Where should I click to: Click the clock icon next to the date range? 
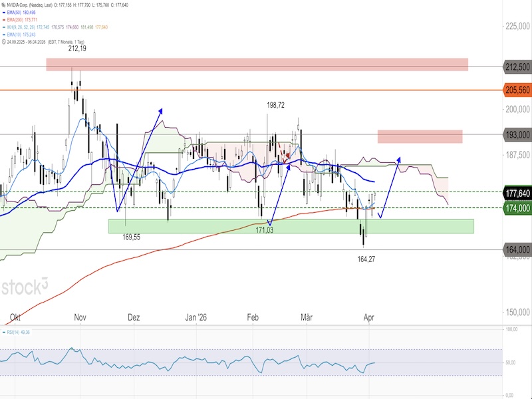(x=5, y=41)
